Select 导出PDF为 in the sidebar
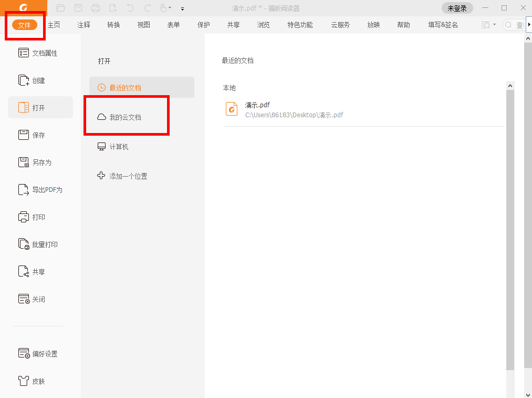 (44, 189)
